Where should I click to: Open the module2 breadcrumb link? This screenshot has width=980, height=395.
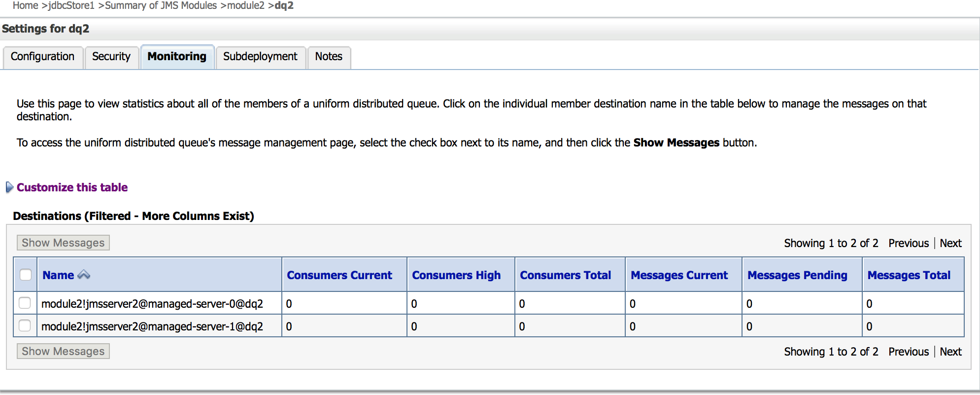click(245, 5)
